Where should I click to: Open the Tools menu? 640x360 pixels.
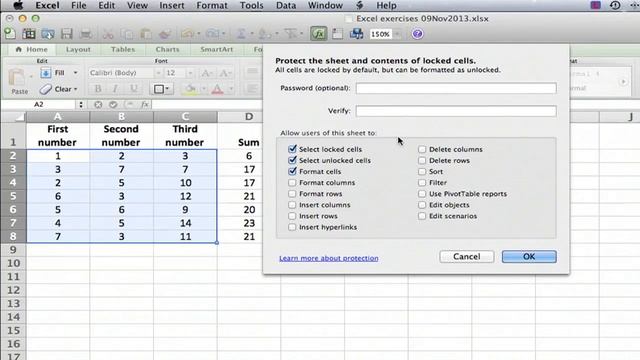coord(251,5)
